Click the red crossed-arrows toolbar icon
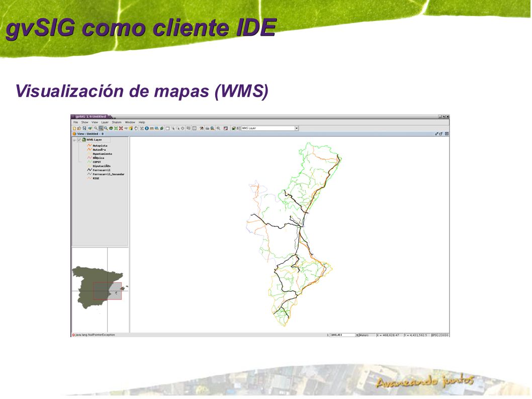The height and width of the screenshot is (399, 532). point(121,128)
